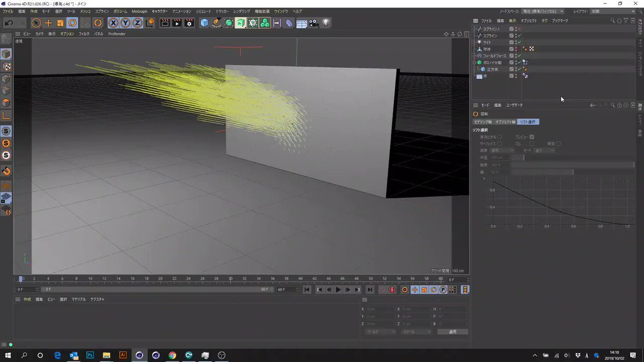This screenshot has width=644, height=362.
Task: Switch to オブジェクト軸 tab
Action: click(505, 122)
